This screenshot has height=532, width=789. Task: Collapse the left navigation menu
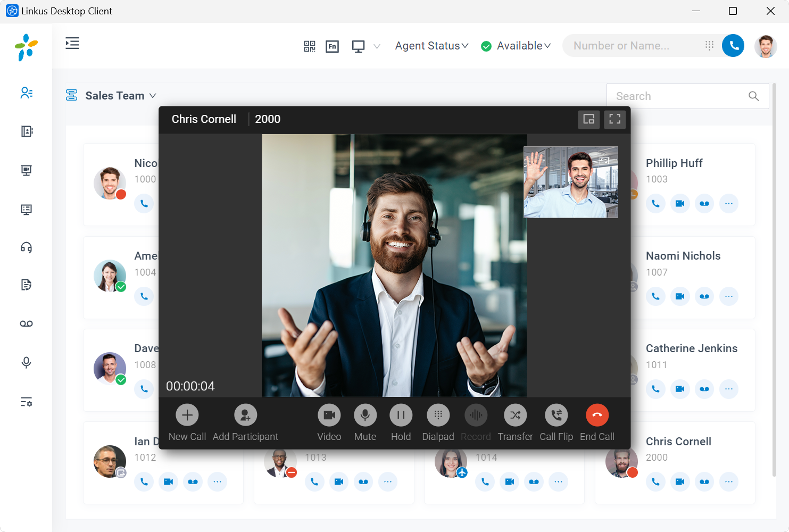pos(72,44)
